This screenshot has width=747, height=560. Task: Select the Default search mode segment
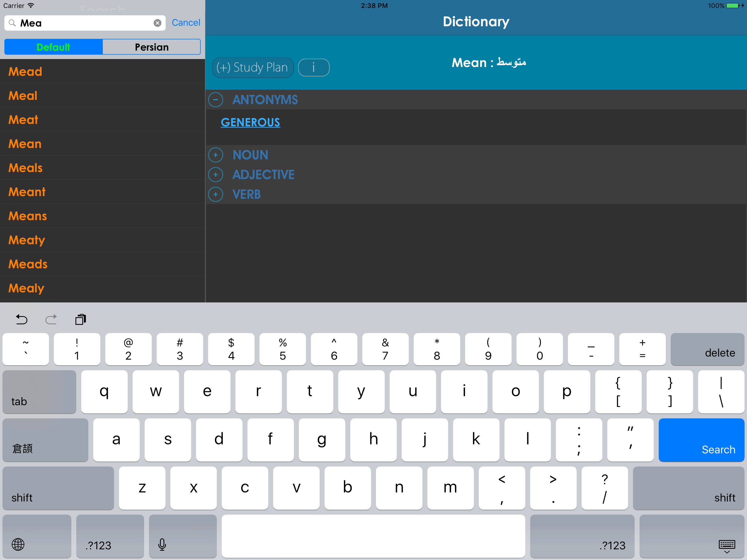53,47
